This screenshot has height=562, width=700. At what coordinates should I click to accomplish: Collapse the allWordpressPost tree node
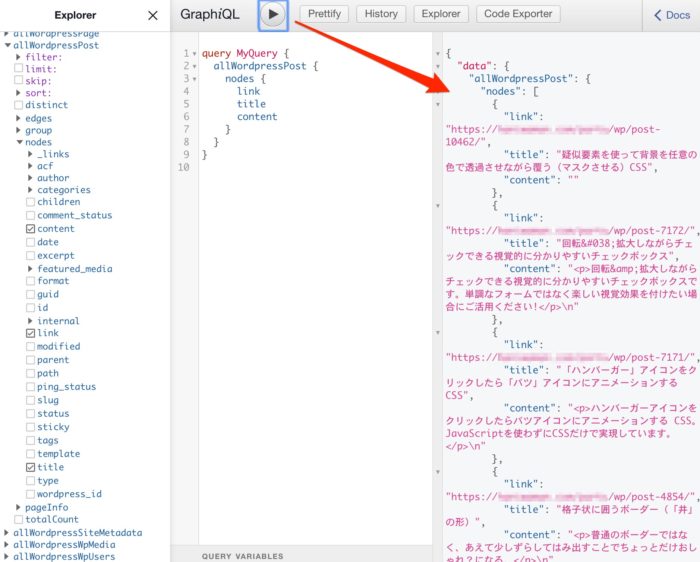[x=7, y=45]
